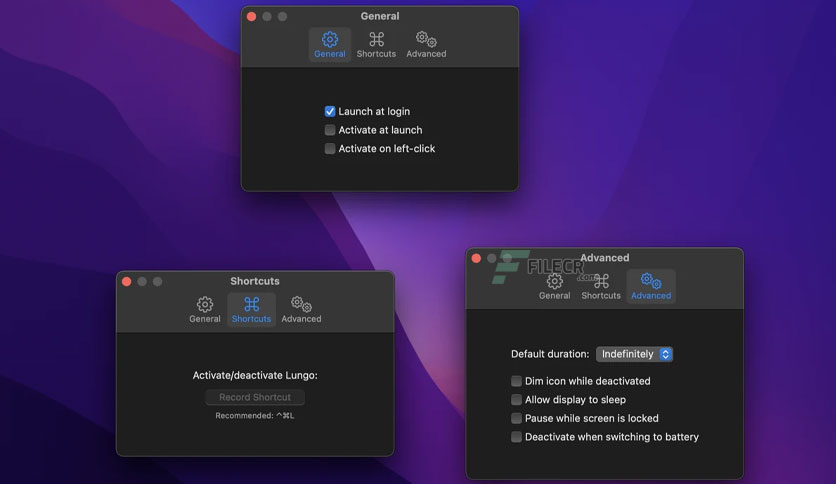Enable Activate on left-click
Screen dimensions: 836x484
[x=330, y=149]
